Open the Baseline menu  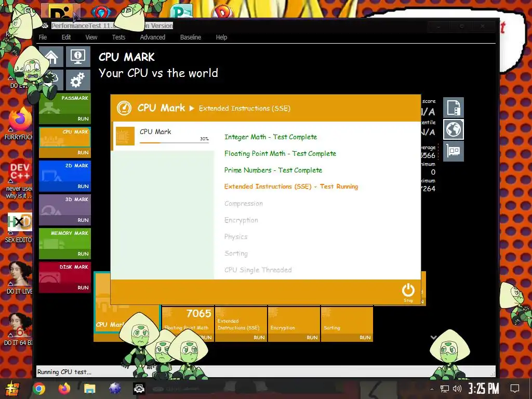[x=191, y=37]
